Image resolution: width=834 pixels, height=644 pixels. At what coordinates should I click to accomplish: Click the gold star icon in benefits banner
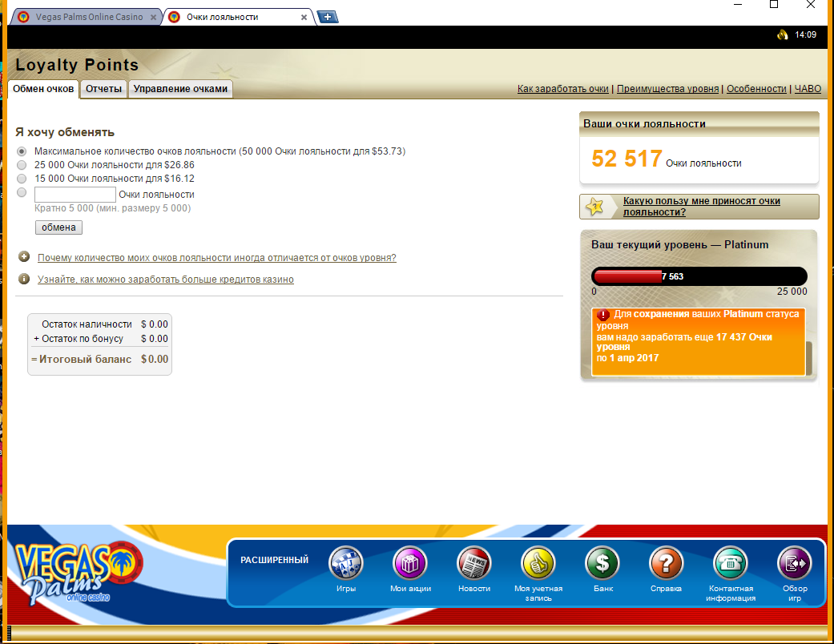(594, 207)
